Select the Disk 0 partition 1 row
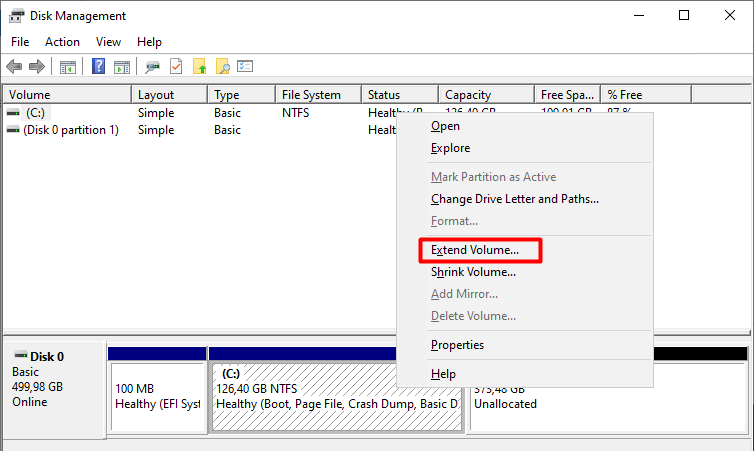 (70, 130)
